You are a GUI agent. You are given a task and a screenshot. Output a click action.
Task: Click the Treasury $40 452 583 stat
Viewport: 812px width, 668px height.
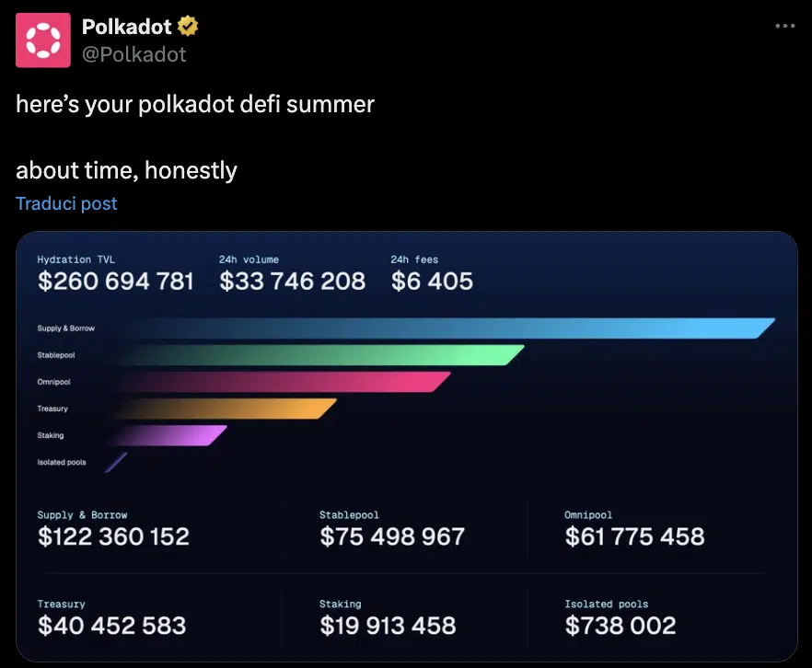(112, 626)
